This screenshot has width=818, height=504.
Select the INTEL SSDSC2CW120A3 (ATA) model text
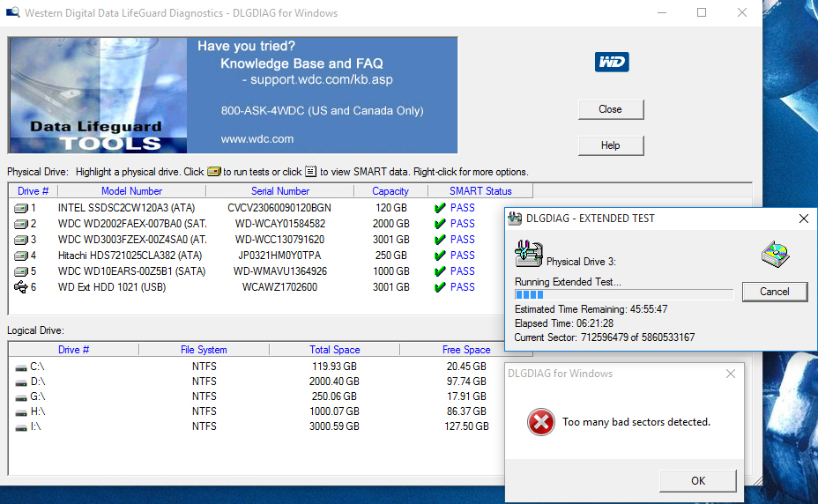click(x=126, y=208)
